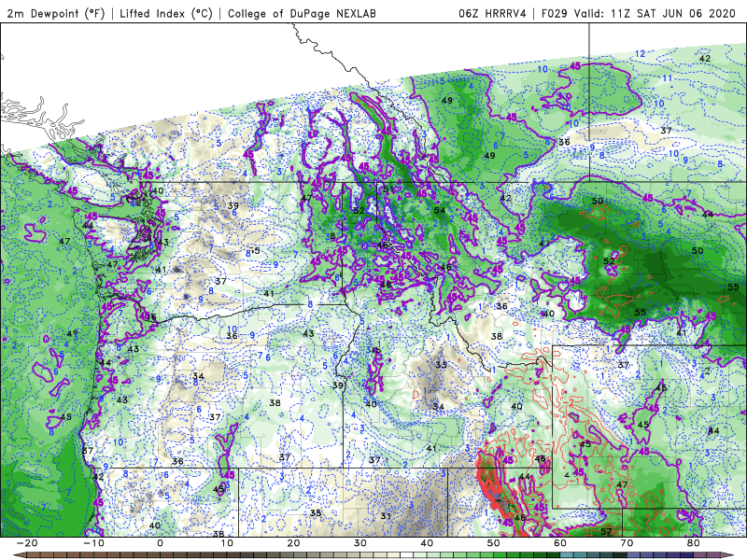Click the "30" color scale label

point(360,543)
